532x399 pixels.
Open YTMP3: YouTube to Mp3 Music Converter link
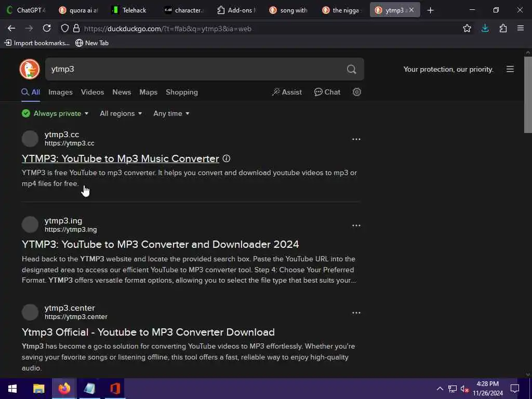click(121, 158)
